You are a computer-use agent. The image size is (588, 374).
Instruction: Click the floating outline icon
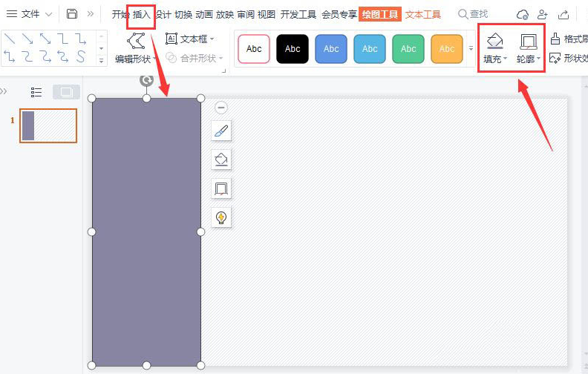tap(221, 188)
